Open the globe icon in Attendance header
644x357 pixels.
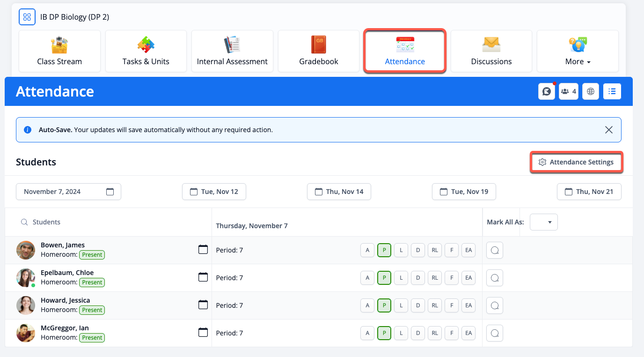coord(591,92)
